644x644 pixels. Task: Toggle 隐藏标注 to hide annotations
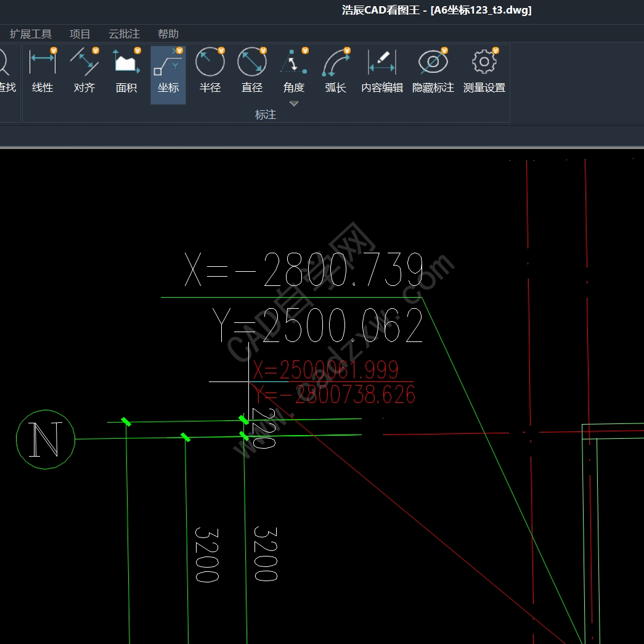(433, 71)
